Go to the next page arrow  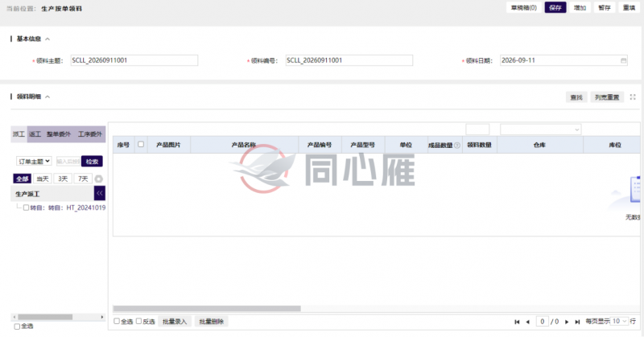pos(567,322)
